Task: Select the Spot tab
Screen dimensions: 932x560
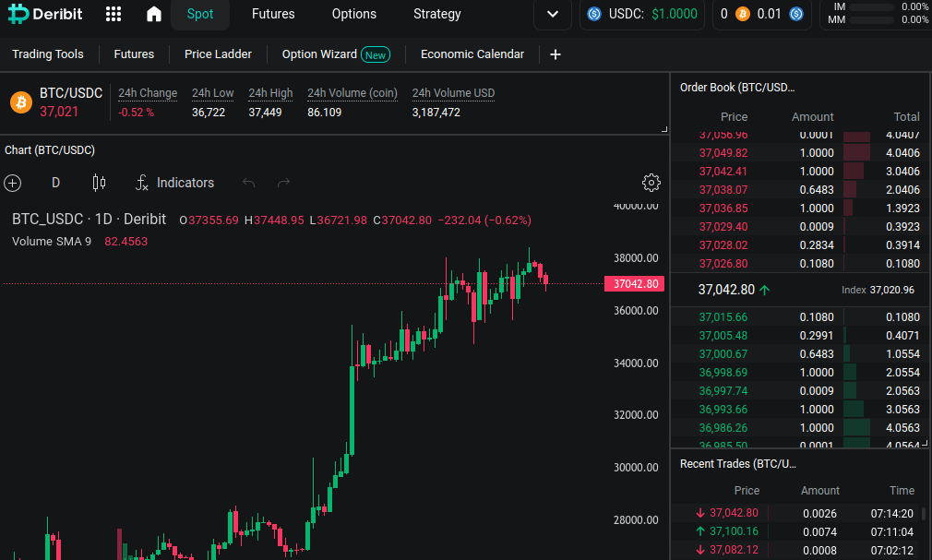Action: [x=199, y=14]
